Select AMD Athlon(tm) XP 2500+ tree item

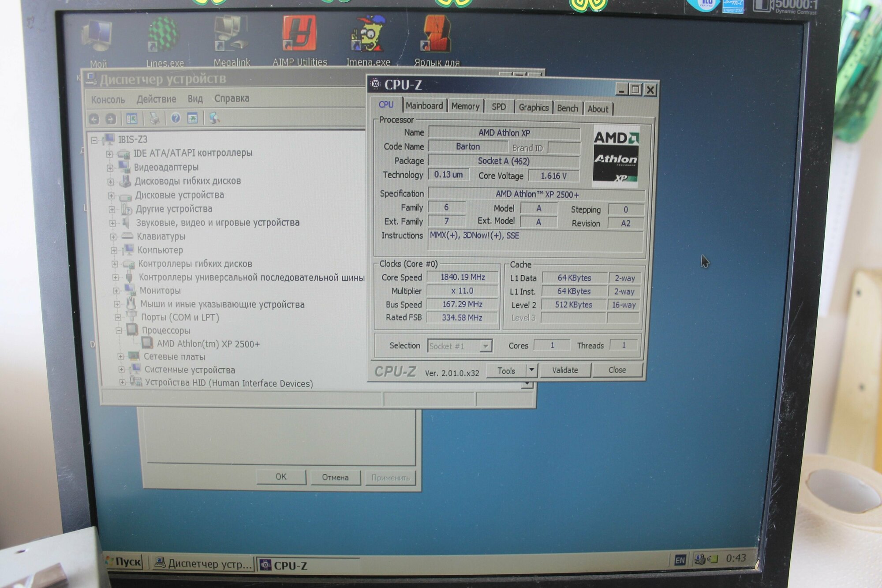click(208, 344)
